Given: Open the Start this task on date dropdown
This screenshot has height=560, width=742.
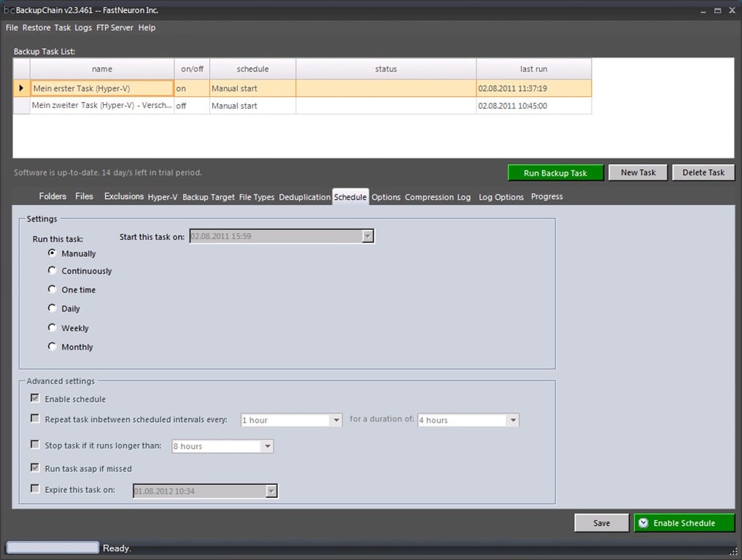Looking at the screenshot, I should coord(368,236).
